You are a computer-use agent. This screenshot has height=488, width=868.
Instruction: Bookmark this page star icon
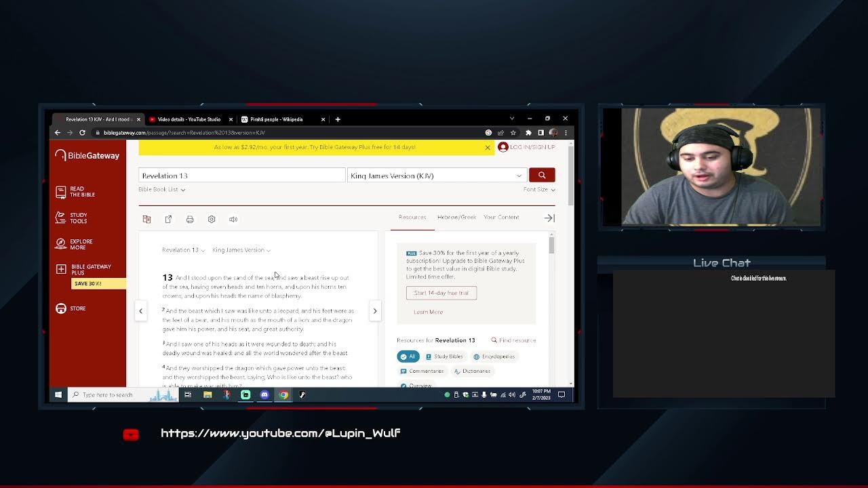tap(513, 133)
